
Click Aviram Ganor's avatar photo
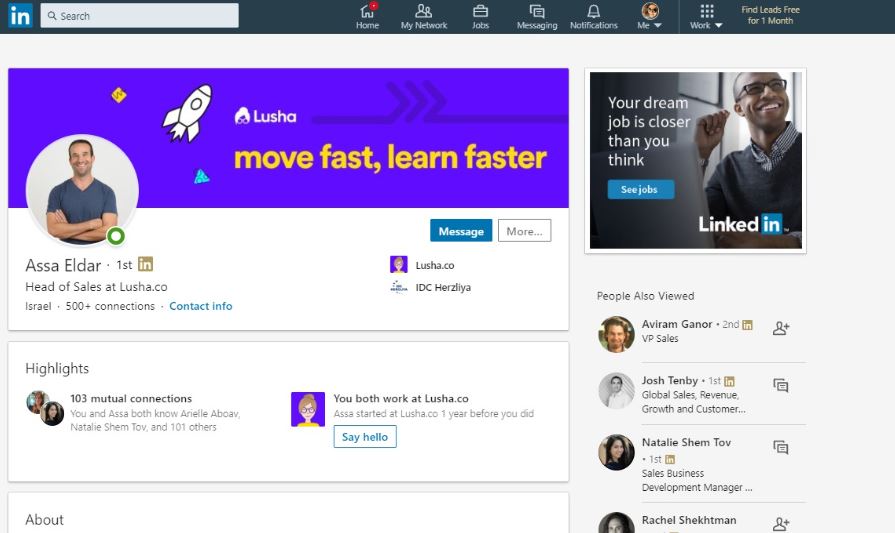616,334
